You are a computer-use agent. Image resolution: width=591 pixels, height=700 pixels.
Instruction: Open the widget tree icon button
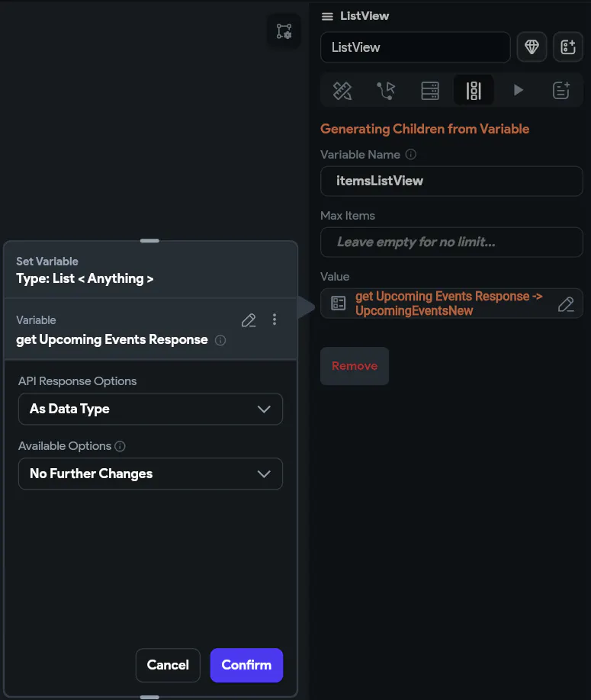pos(284,31)
